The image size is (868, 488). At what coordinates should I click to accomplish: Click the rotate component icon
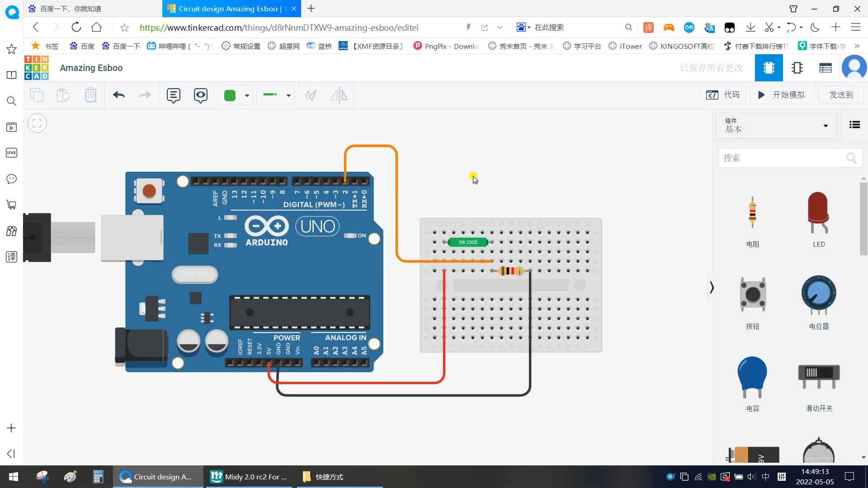[311, 95]
